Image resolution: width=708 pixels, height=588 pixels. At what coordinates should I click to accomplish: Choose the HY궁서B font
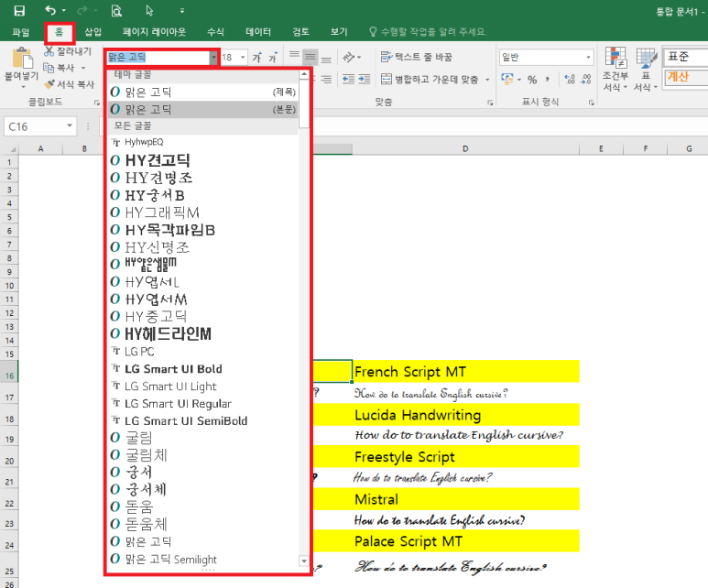tap(202, 195)
